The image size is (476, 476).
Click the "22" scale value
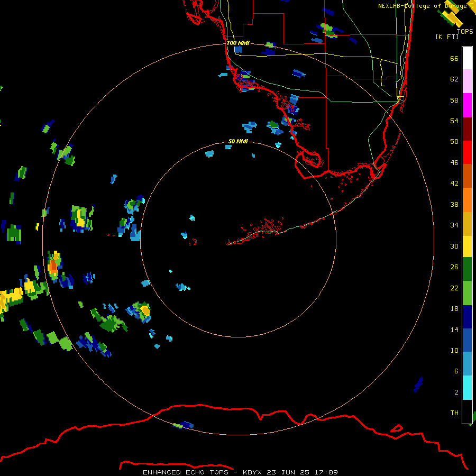pyautogui.click(x=454, y=288)
